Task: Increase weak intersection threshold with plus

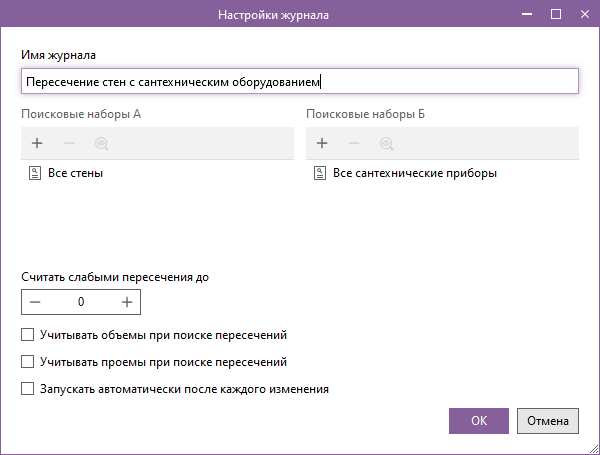Action: [127, 301]
